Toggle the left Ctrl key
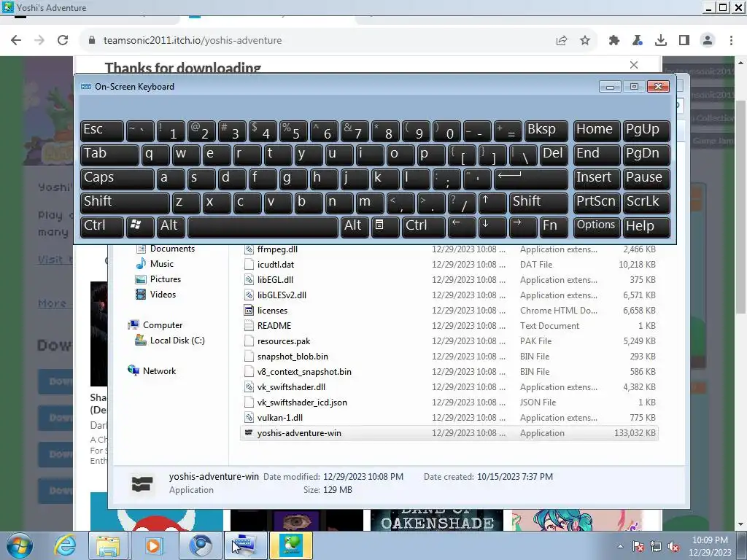This screenshot has height=560, width=747. 102,227
